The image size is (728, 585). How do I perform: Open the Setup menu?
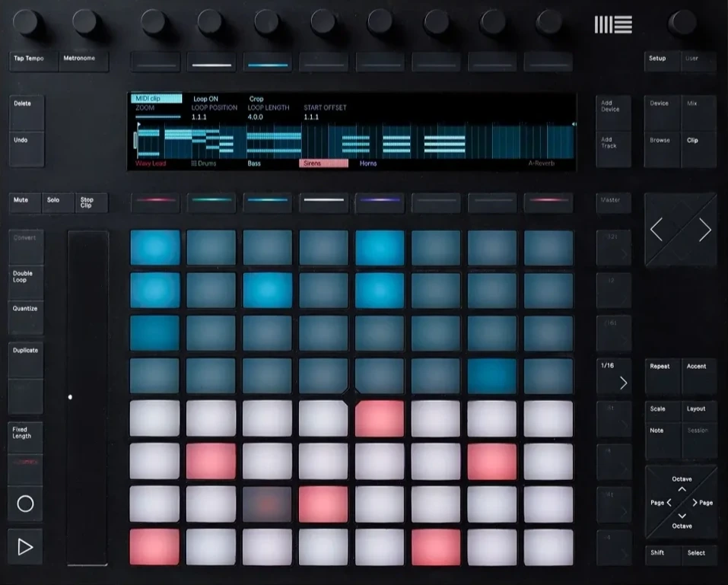662,62
